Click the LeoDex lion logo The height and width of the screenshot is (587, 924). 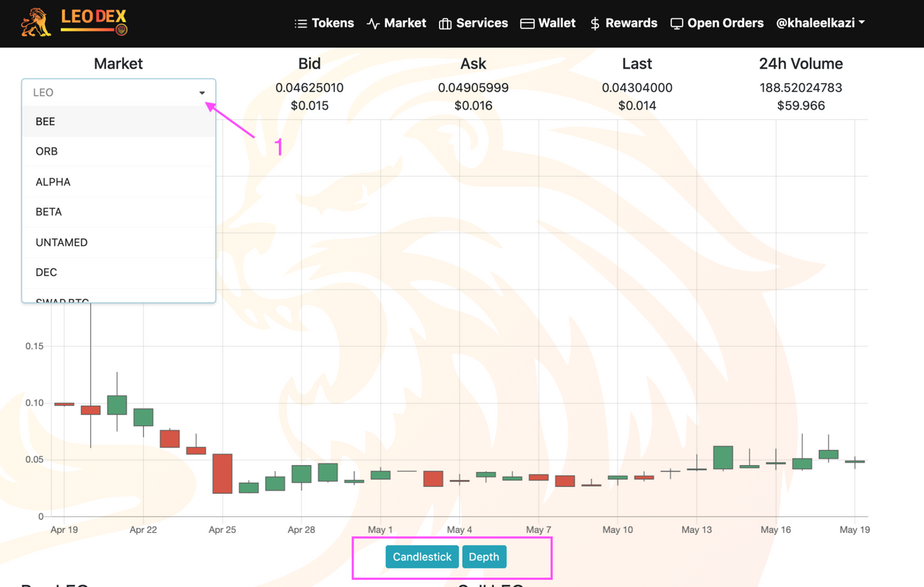click(x=35, y=22)
